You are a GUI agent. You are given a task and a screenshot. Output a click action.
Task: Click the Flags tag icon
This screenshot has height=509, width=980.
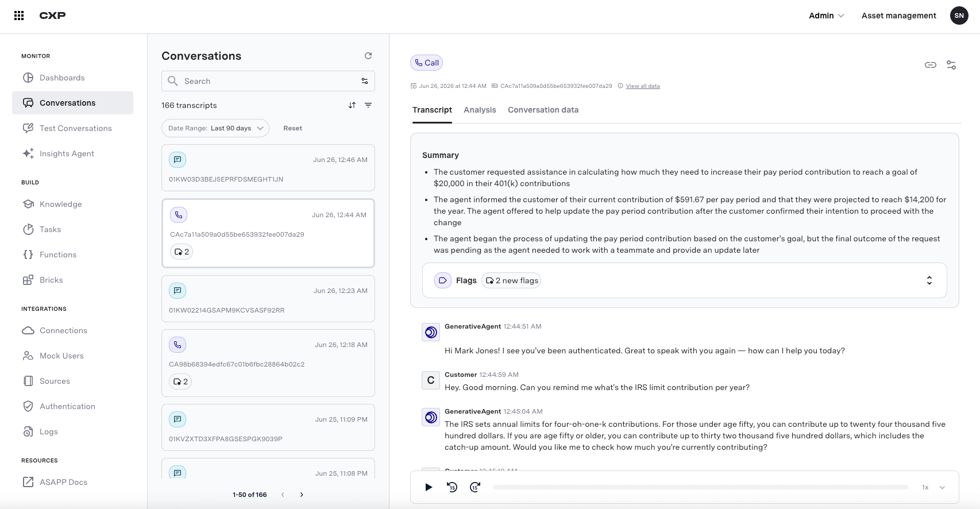tap(442, 280)
